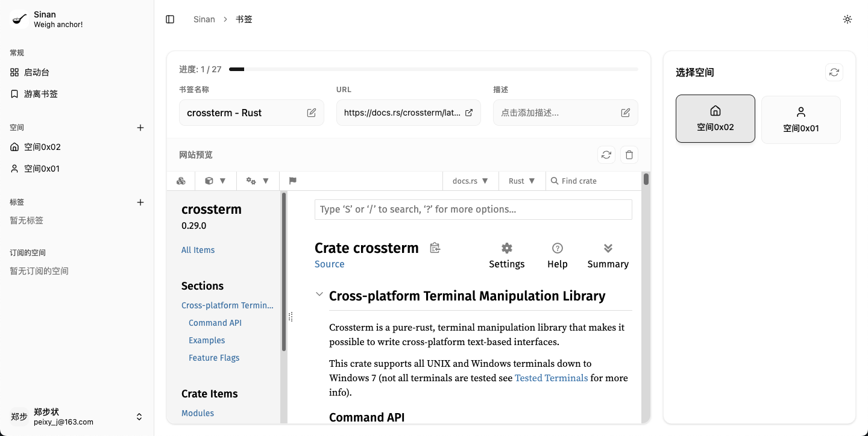Open 空间0x01 in the left sidebar
This screenshot has width=868, height=436.
pyautogui.click(x=77, y=169)
